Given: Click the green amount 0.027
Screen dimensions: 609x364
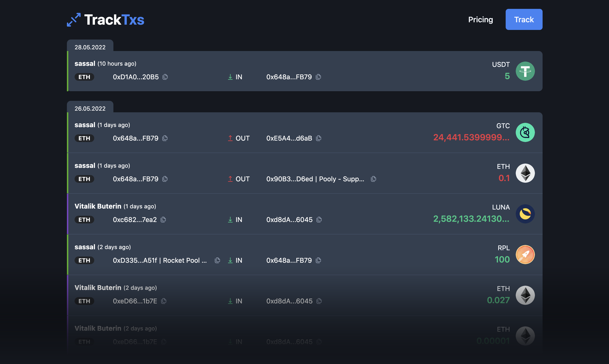Looking at the screenshot, I should click(498, 300).
